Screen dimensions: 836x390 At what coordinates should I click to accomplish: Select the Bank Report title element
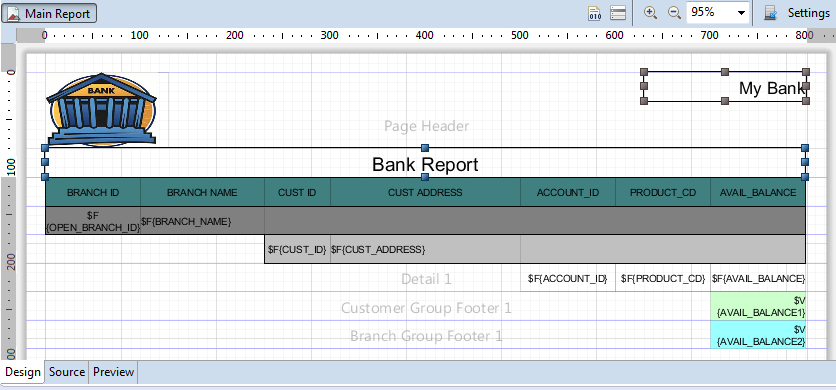[x=425, y=163]
